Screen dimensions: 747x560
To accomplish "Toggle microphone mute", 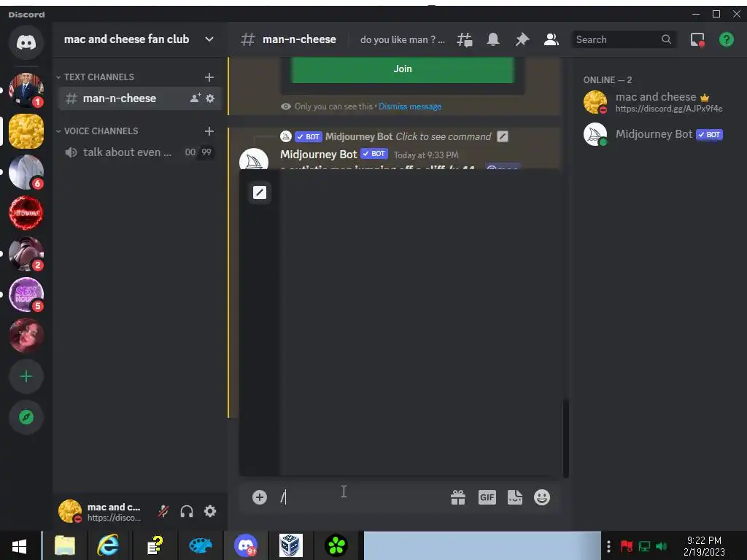I will tap(163, 511).
